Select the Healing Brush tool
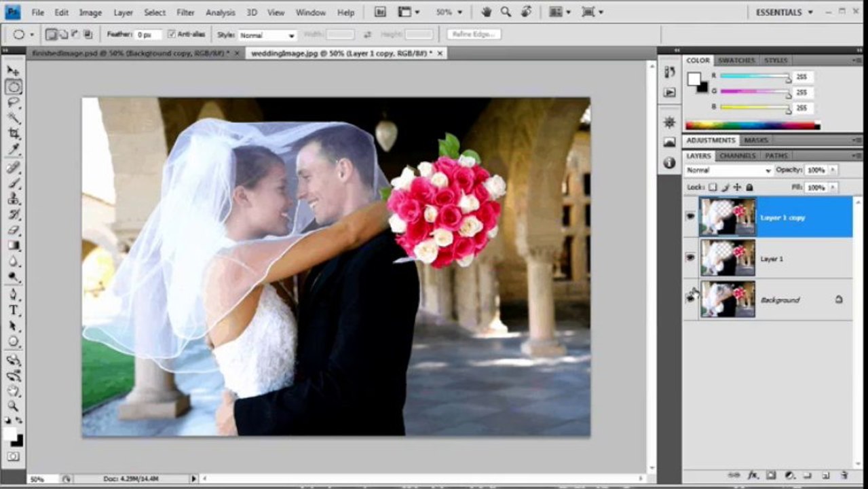 (x=14, y=167)
